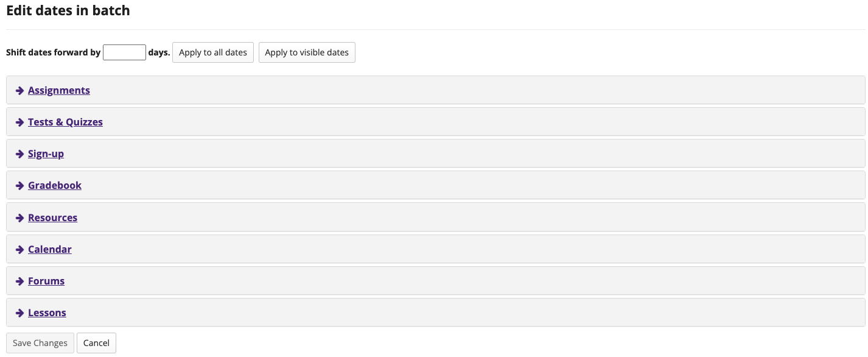Viewport: 868px width, 357px height.
Task: Click the arrow icon beside Calendar
Action: pos(20,250)
